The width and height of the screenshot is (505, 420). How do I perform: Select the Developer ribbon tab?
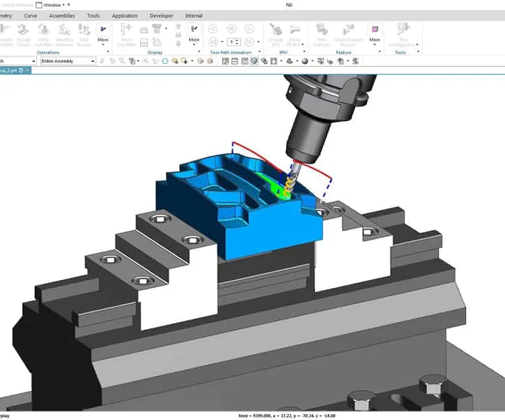[x=162, y=15]
